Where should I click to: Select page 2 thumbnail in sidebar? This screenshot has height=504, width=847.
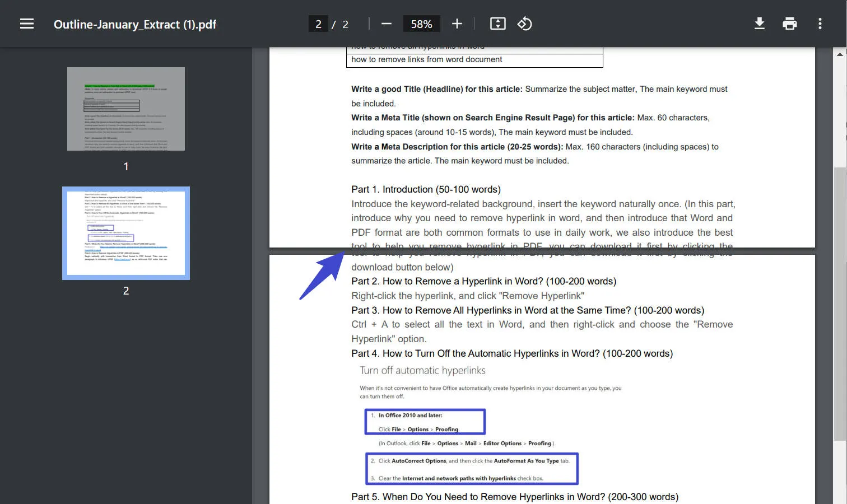tap(125, 233)
